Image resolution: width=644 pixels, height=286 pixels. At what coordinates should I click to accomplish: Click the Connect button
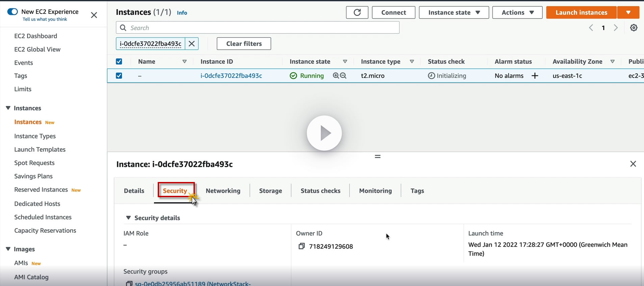click(x=394, y=12)
